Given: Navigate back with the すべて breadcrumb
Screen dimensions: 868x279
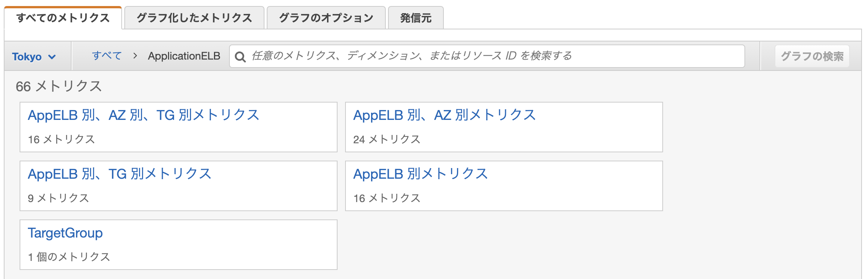Looking at the screenshot, I should point(107,56).
